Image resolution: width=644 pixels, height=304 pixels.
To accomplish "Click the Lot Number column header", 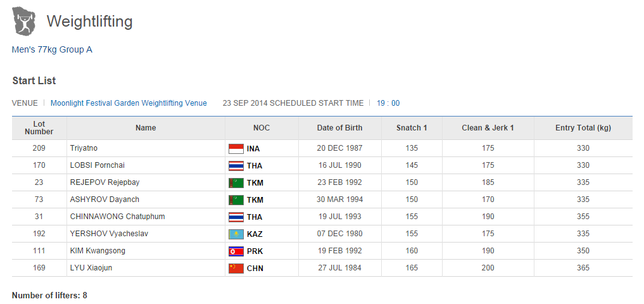I will pos(39,128).
